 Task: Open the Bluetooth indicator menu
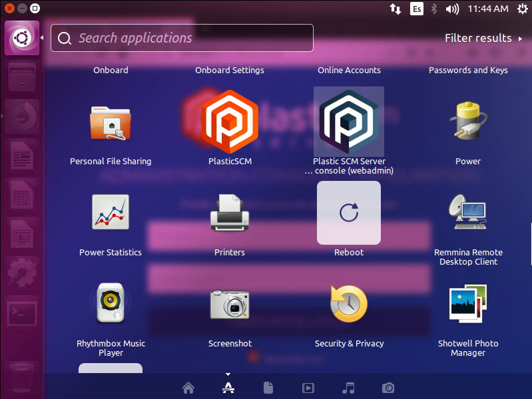point(434,9)
